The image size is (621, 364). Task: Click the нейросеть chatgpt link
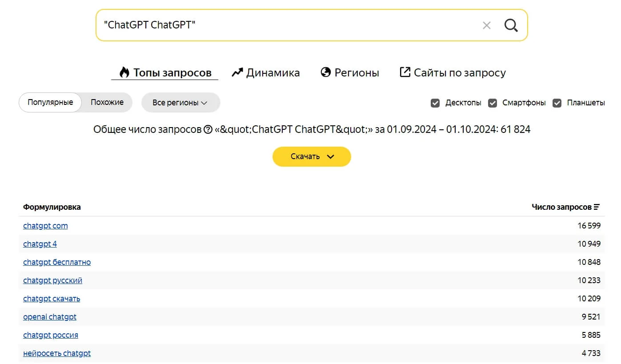(x=57, y=353)
